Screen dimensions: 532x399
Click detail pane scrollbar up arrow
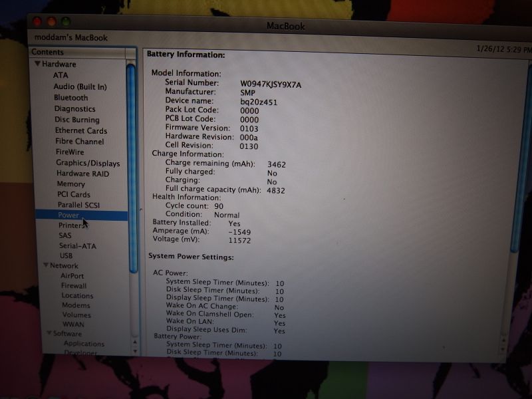[x=503, y=340]
